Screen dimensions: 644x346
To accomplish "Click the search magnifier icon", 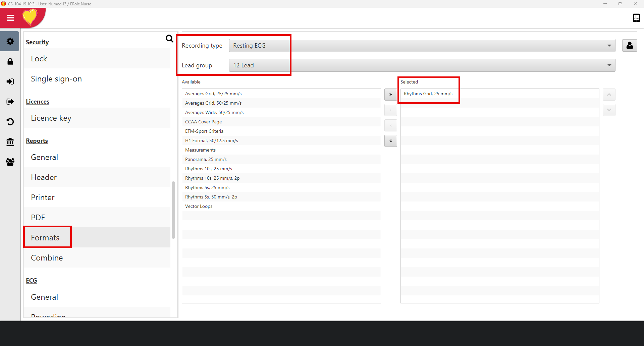I will click(x=169, y=39).
